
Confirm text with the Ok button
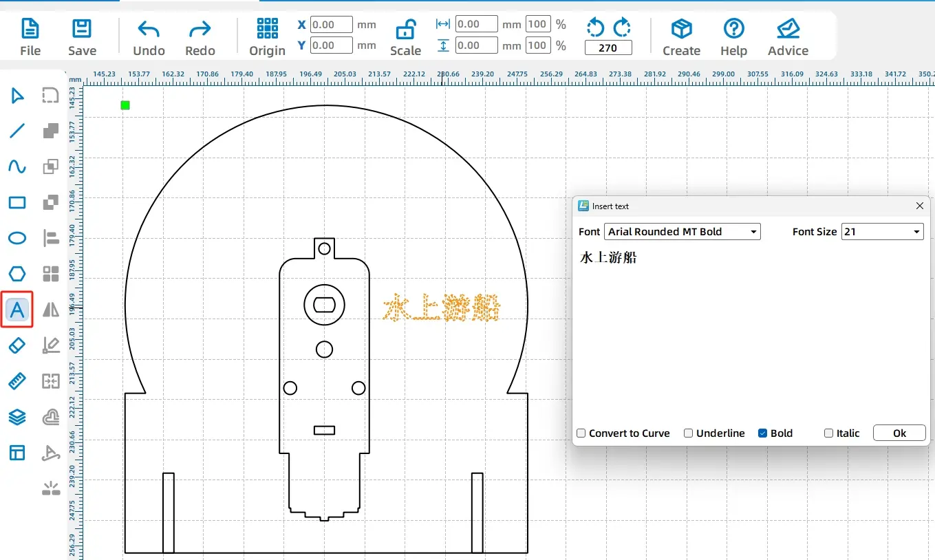[899, 433]
